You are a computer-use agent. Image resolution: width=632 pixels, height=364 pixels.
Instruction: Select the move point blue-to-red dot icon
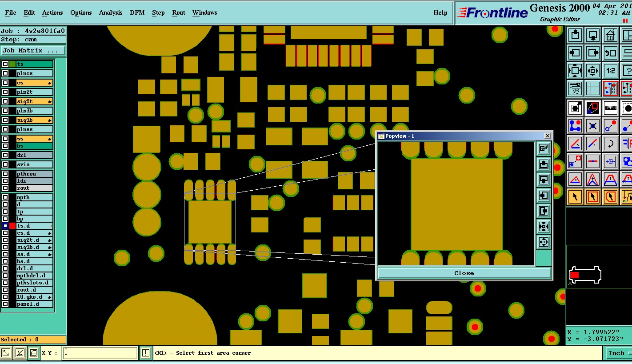click(611, 126)
